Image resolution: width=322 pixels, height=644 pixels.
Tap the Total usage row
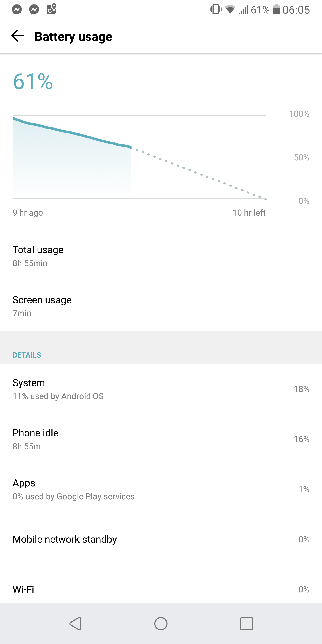(x=161, y=256)
